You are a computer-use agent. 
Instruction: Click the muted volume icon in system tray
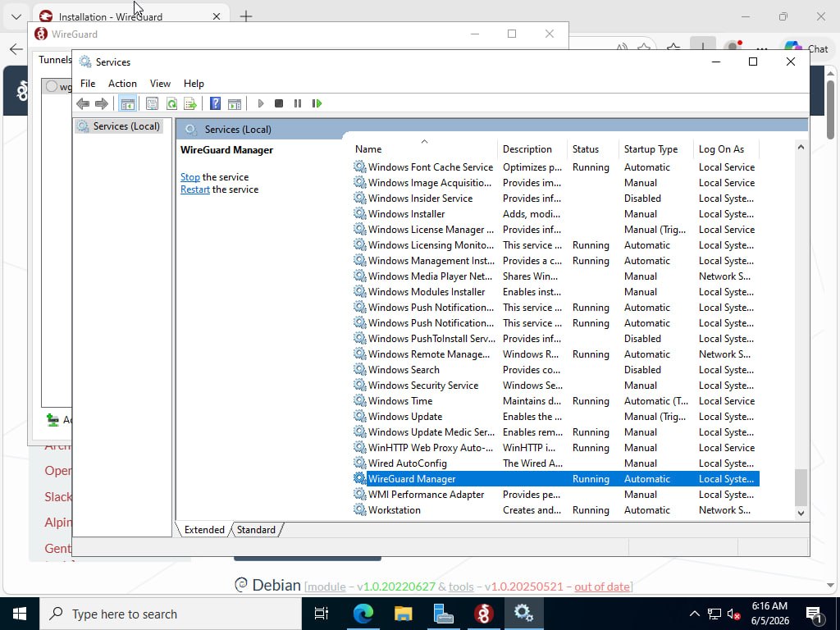coord(734,614)
